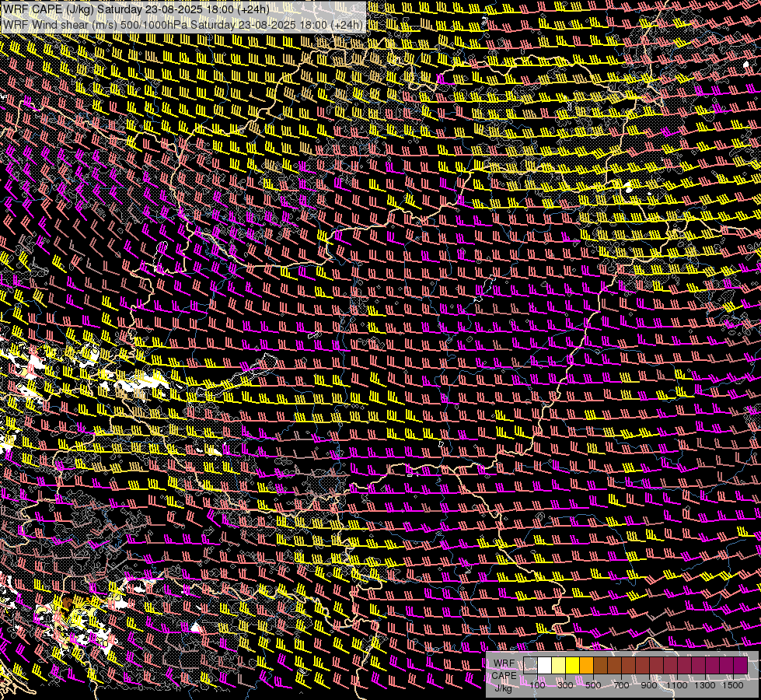Click the CAPE word in the legend
The height and width of the screenshot is (700, 761).
point(504,676)
